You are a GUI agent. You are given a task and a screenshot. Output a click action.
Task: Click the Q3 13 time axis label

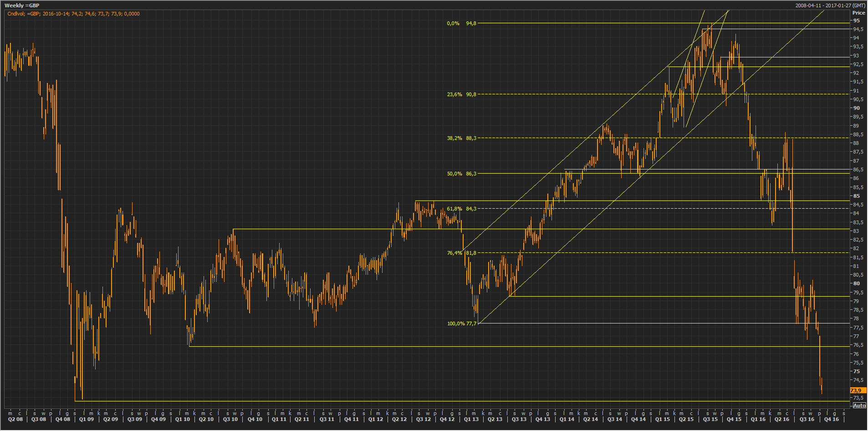point(519,419)
